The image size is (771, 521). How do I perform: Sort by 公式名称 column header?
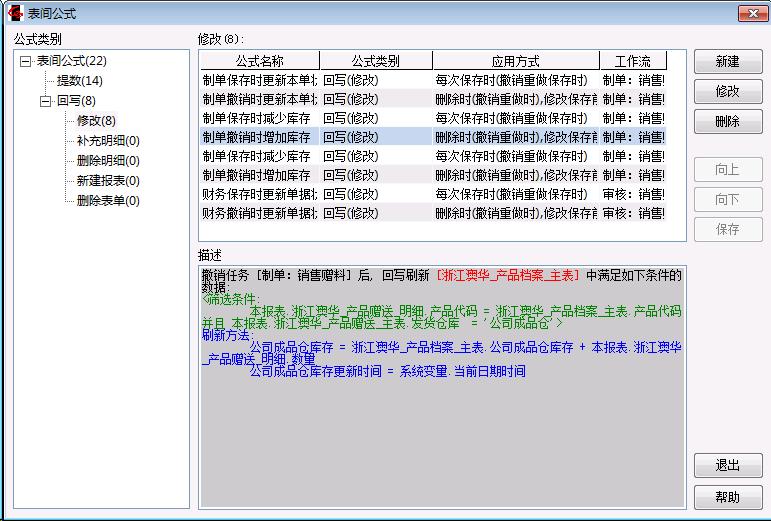259,61
